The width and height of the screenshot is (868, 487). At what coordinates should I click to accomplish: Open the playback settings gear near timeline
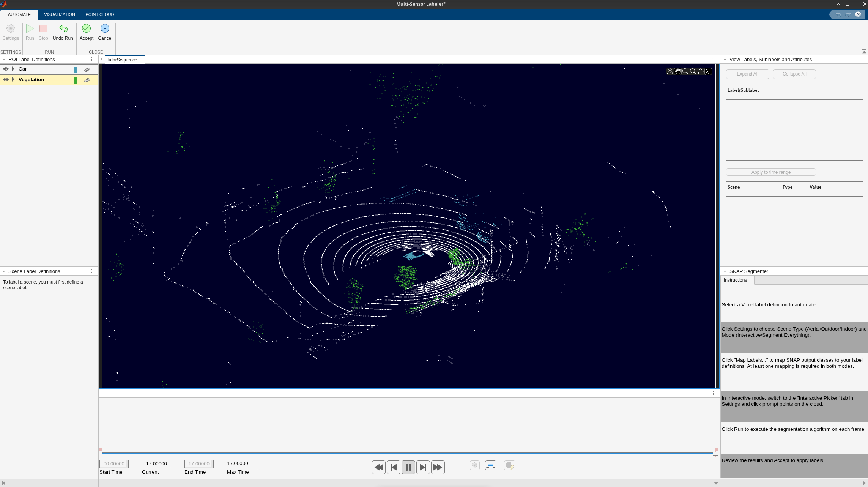tap(475, 465)
